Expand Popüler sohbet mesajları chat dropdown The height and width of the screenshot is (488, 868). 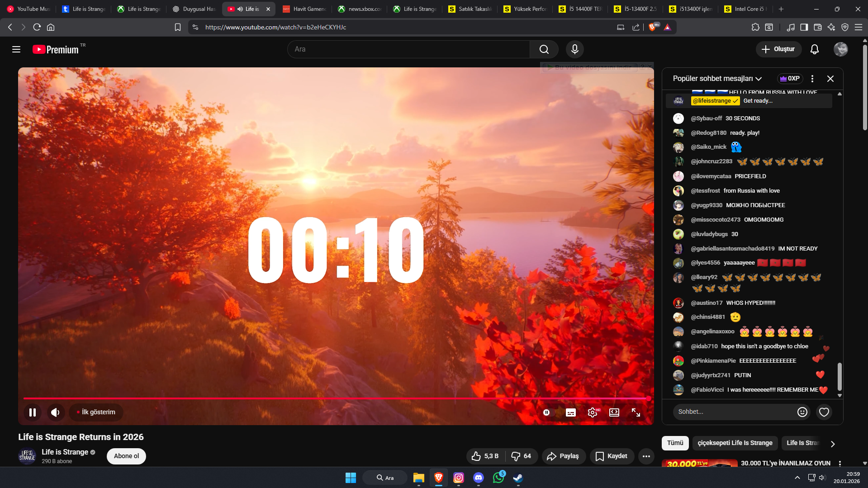(x=717, y=79)
